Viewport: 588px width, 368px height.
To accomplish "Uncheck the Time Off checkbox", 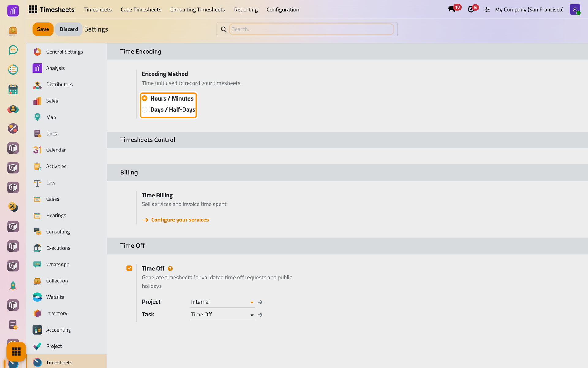I will point(130,268).
